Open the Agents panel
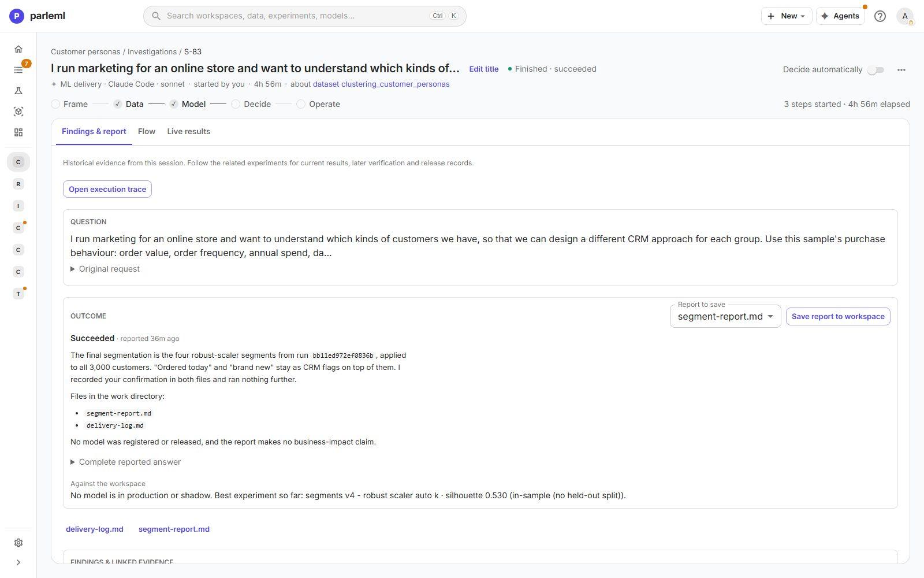Screen dimensions: 924x578 click(840, 16)
